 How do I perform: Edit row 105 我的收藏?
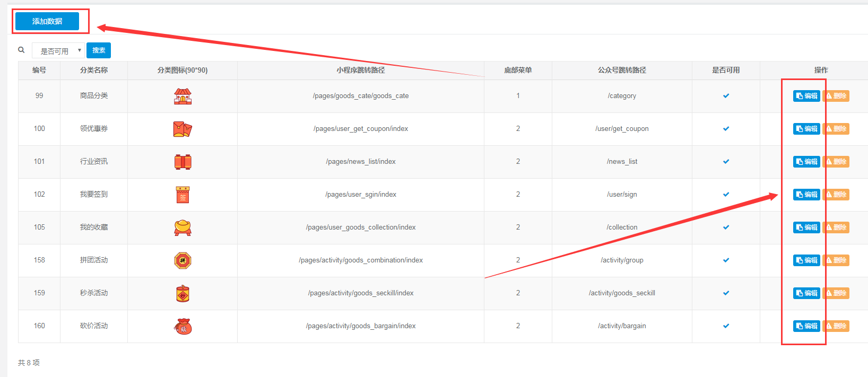[806, 227]
